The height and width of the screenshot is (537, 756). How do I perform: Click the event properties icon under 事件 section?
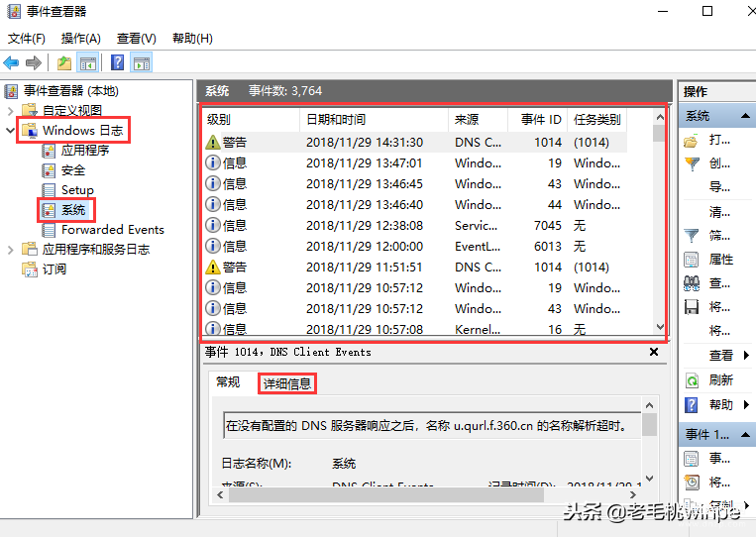tap(692, 458)
